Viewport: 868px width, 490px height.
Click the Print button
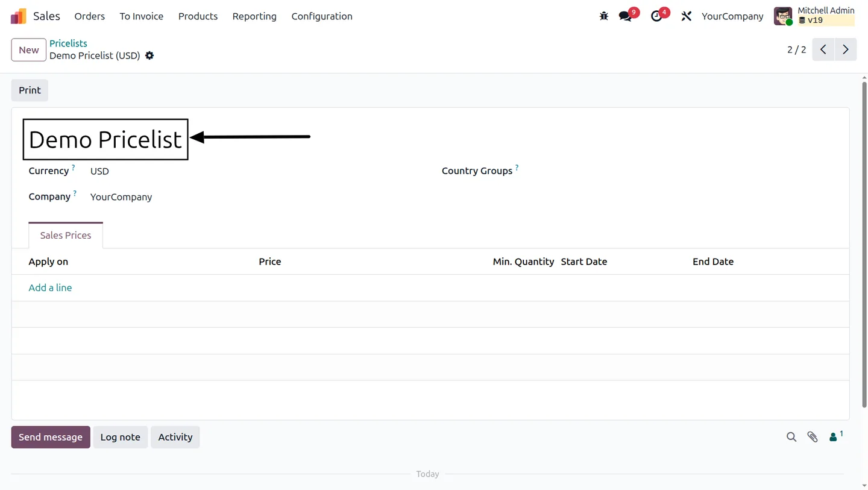pyautogui.click(x=30, y=90)
